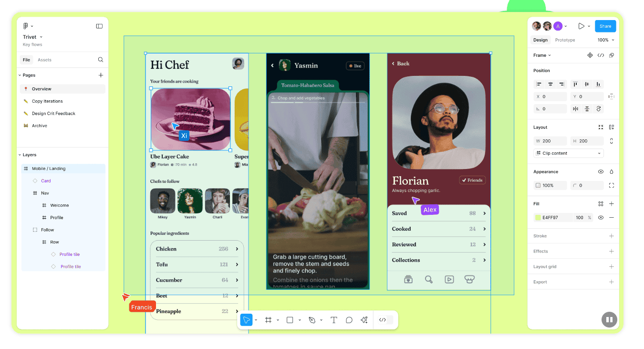Select the Frame tool in the bottom toolbar

pyautogui.click(x=268, y=320)
